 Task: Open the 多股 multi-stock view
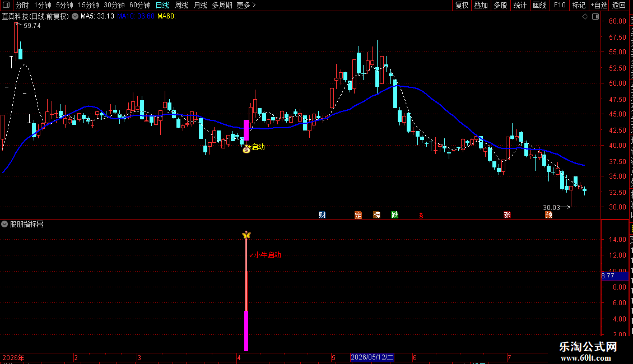coord(500,5)
